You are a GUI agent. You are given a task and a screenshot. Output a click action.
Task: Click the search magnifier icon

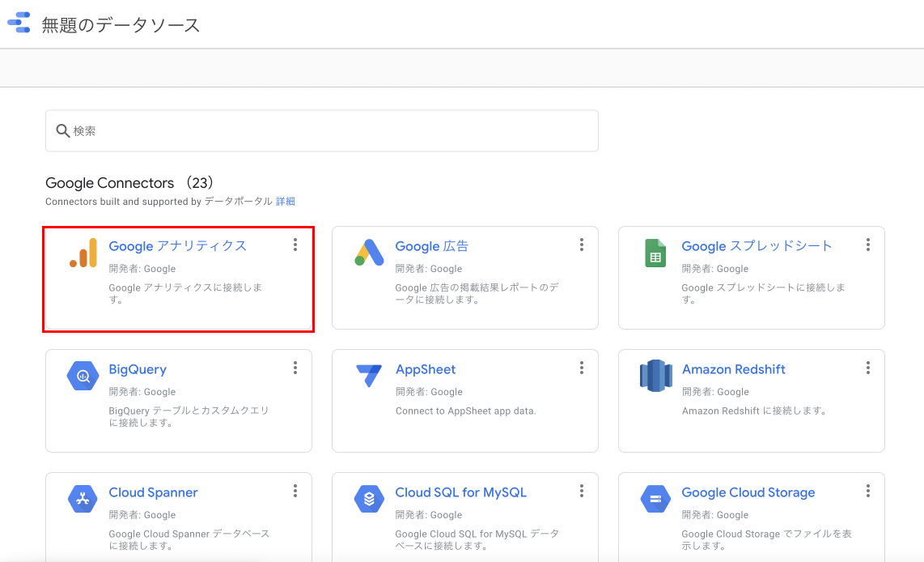click(x=62, y=130)
